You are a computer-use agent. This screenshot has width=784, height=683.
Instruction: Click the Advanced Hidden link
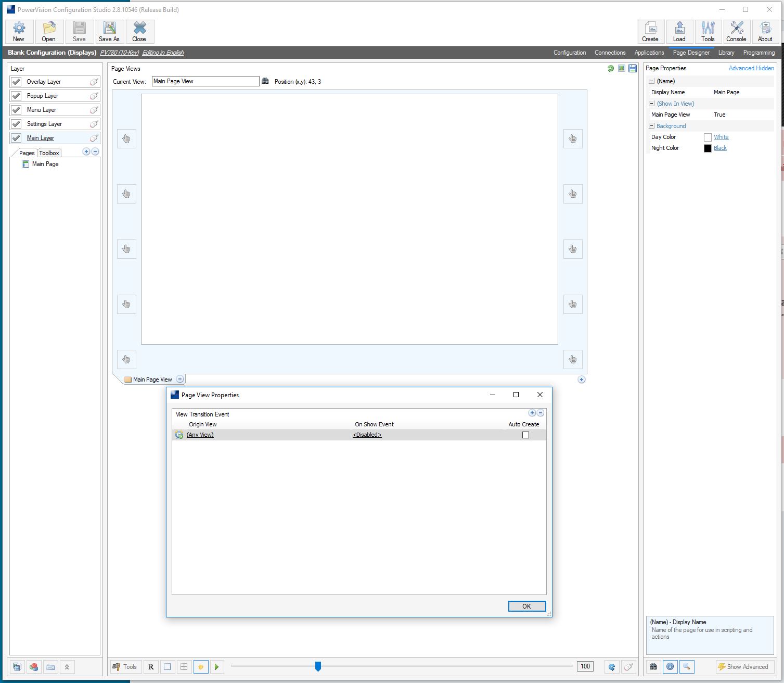tap(751, 68)
